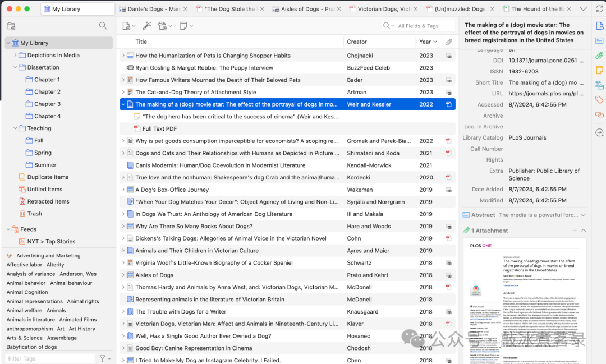Click the Duplicate Items icon
The image size is (606, 364).
[22, 177]
